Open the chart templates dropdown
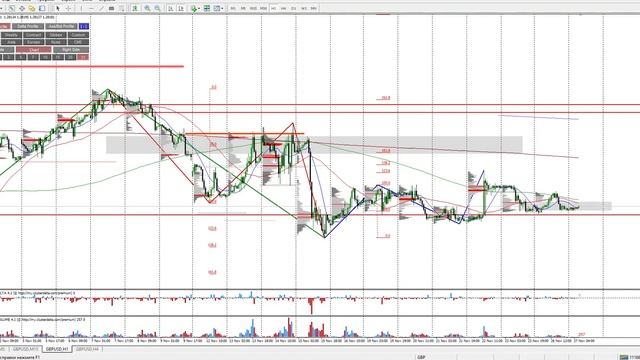 coord(218,8)
